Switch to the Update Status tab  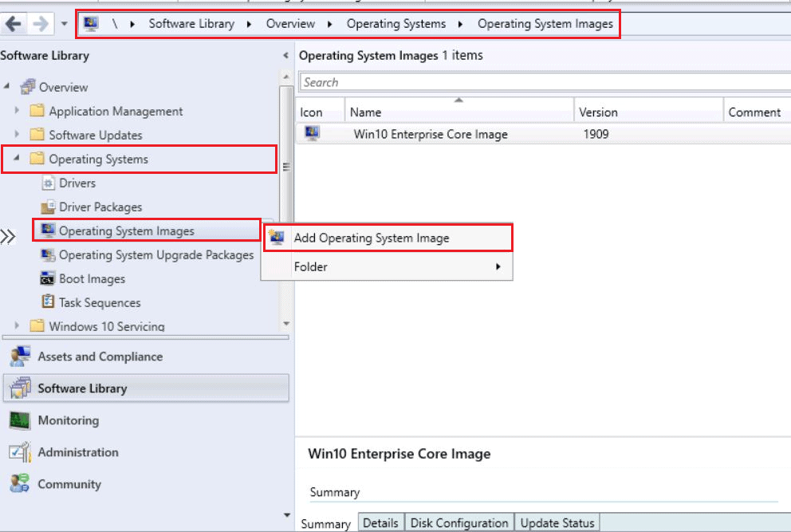(557, 523)
